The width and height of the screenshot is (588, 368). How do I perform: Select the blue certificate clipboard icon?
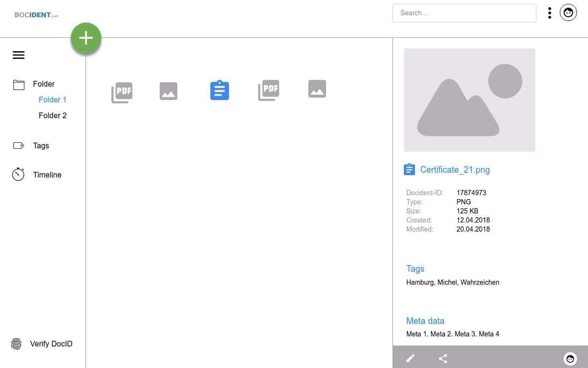[219, 90]
